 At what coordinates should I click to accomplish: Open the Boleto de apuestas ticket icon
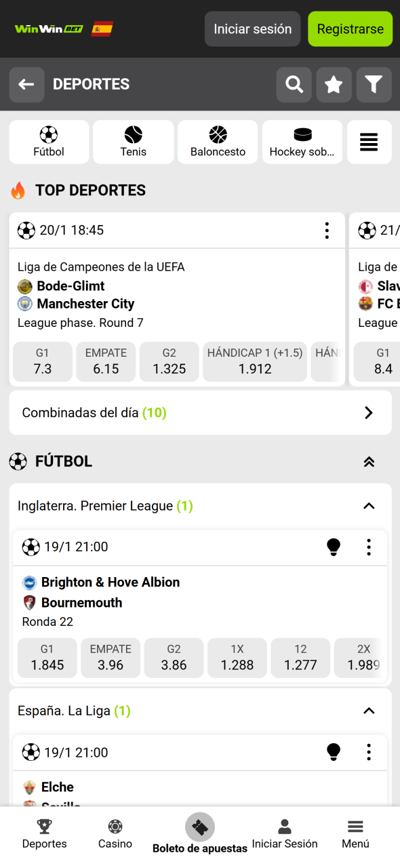(200, 827)
